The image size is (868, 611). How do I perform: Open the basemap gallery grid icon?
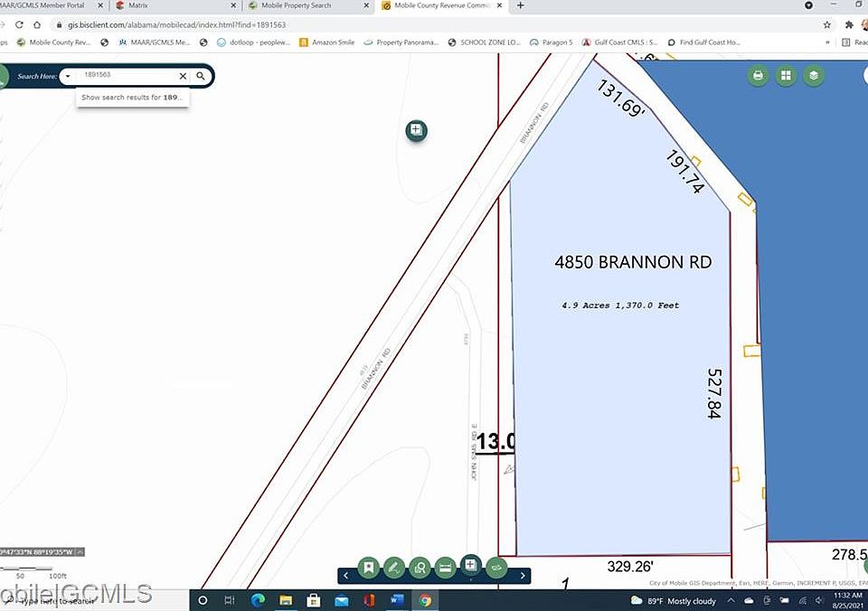pos(786,75)
